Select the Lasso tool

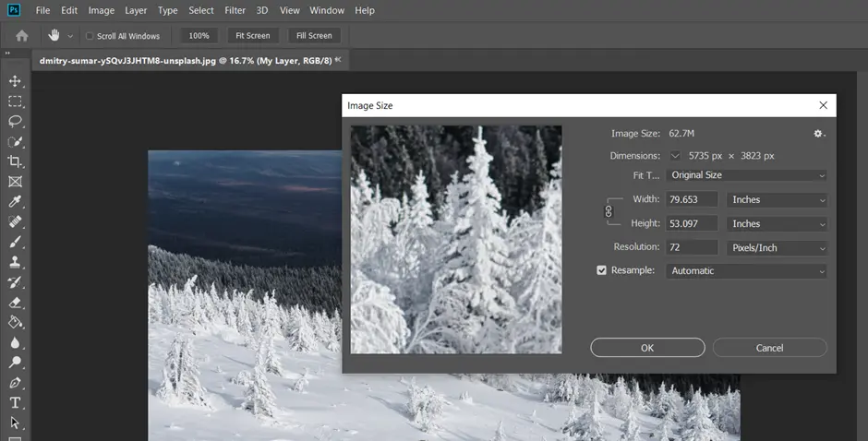pyautogui.click(x=15, y=121)
